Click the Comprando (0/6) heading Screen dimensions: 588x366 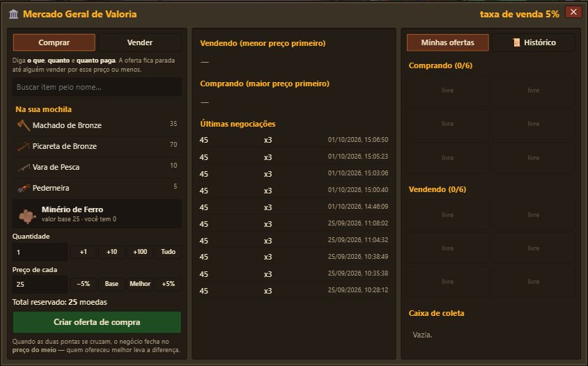(x=440, y=65)
